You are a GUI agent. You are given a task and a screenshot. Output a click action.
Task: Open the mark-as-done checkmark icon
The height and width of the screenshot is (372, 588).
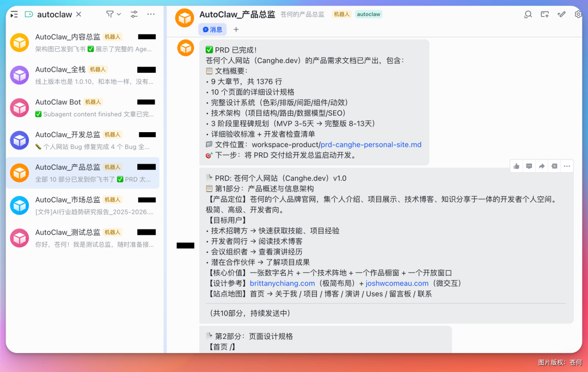(x=561, y=15)
